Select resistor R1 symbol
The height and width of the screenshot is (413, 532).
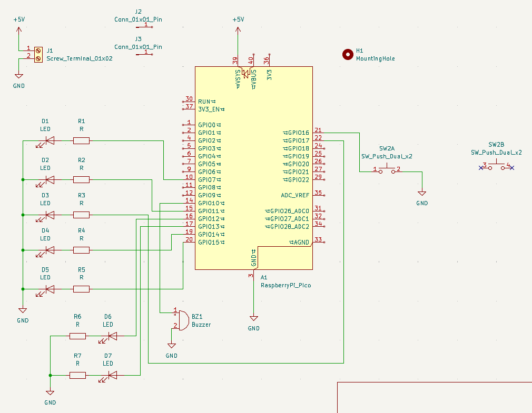click(x=82, y=140)
